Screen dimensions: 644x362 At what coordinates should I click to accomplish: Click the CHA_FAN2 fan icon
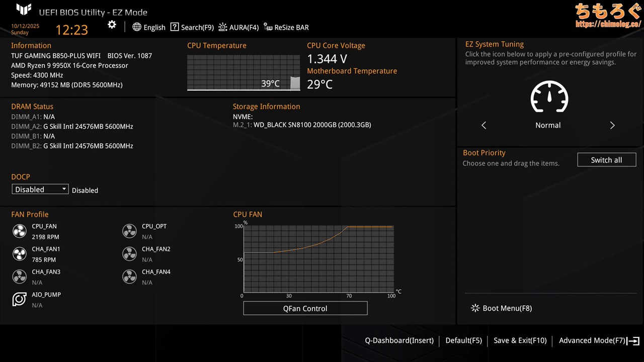click(129, 254)
